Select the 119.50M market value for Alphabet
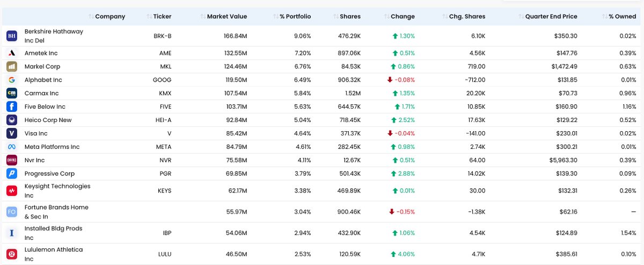The width and height of the screenshot is (644, 265). click(x=236, y=80)
